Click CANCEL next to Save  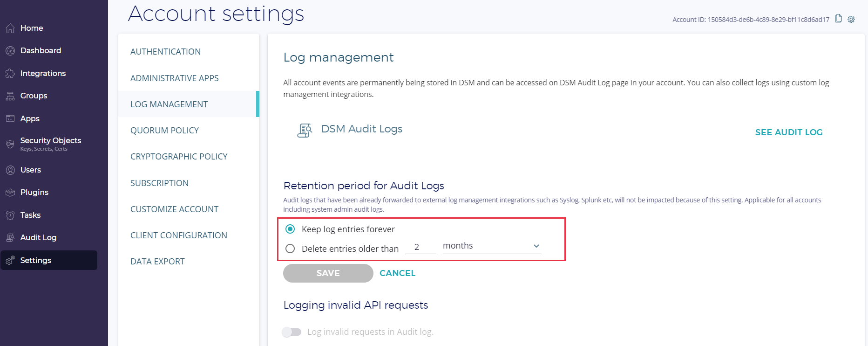click(397, 273)
